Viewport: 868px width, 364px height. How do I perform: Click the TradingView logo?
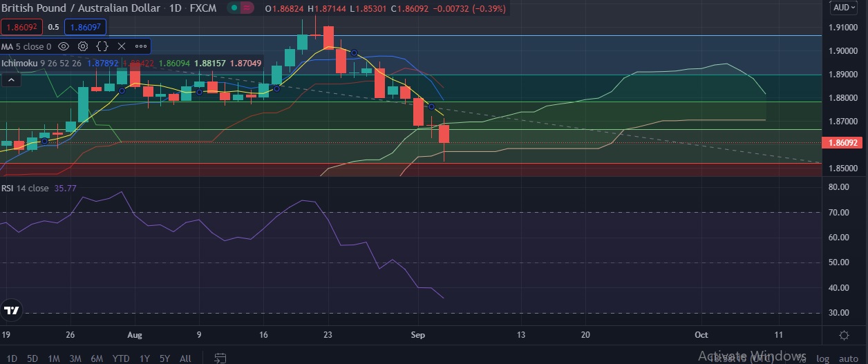[11, 310]
